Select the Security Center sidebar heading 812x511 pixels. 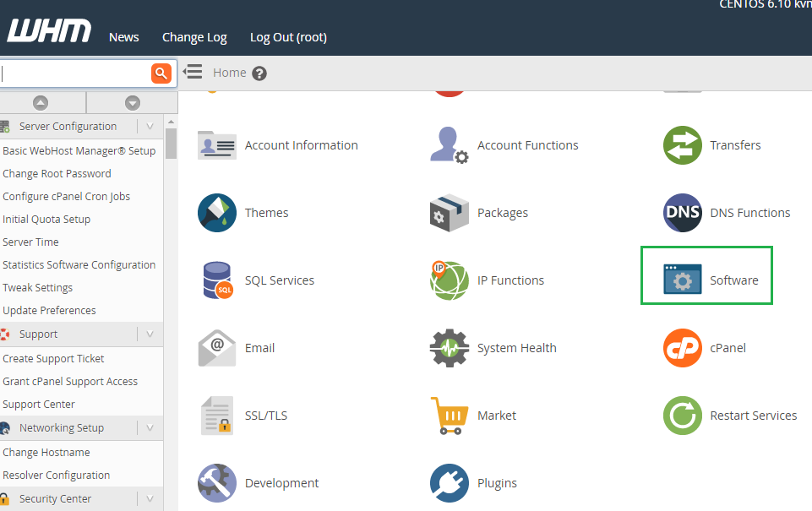(x=56, y=499)
